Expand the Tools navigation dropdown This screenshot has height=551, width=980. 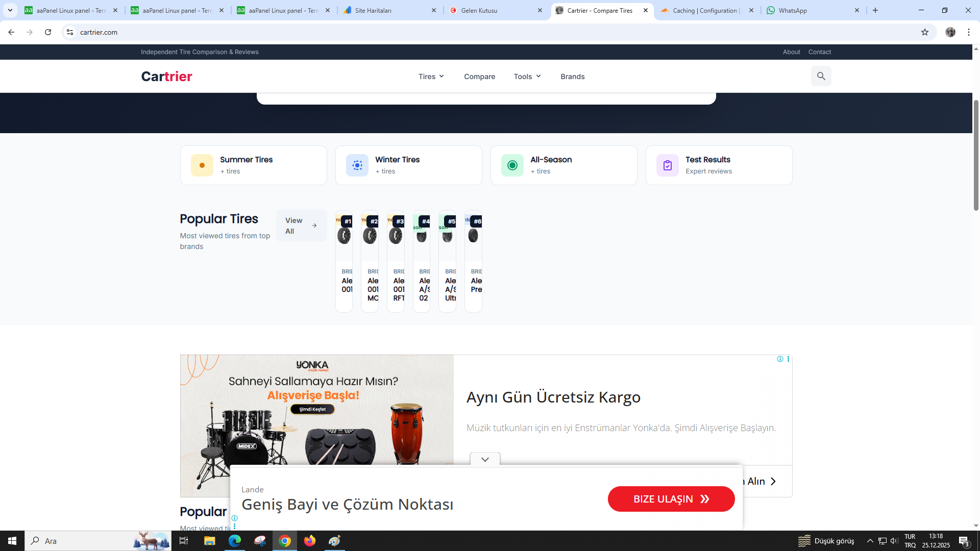[527, 77]
